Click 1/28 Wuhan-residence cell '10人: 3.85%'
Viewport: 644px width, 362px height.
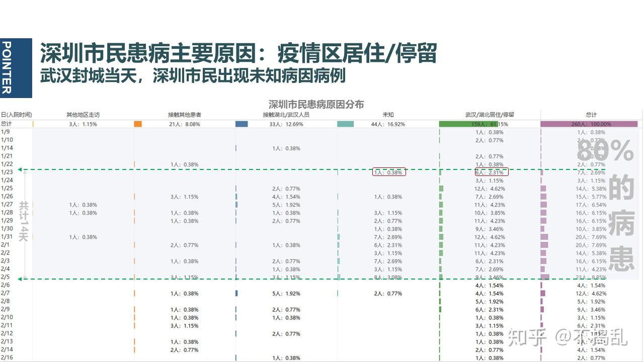(490, 213)
